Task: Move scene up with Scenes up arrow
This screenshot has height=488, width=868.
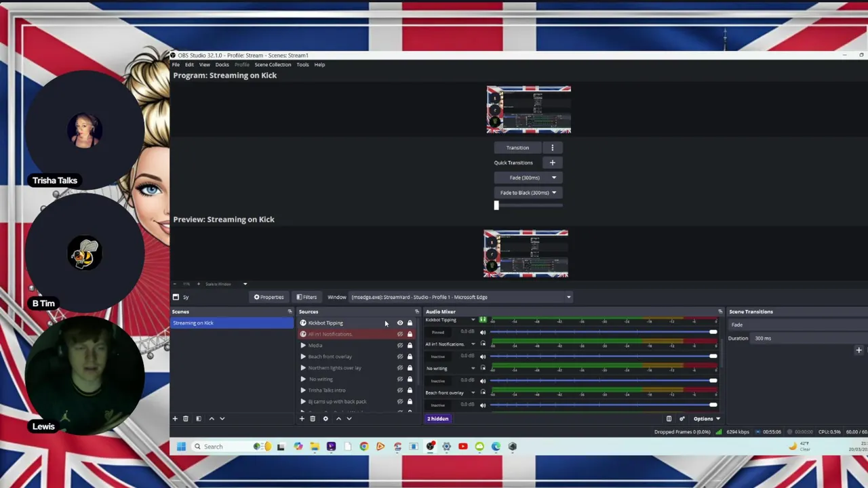Action: tap(212, 419)
